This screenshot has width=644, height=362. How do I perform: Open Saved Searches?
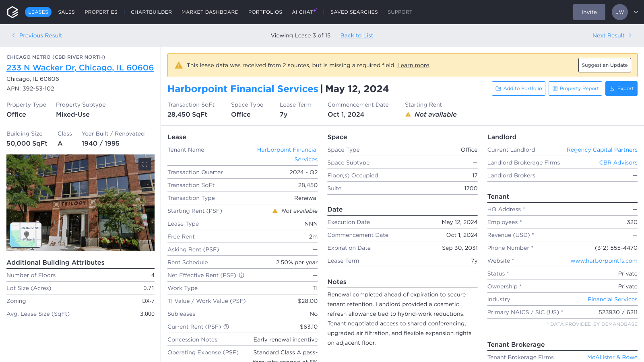point(354,12)
